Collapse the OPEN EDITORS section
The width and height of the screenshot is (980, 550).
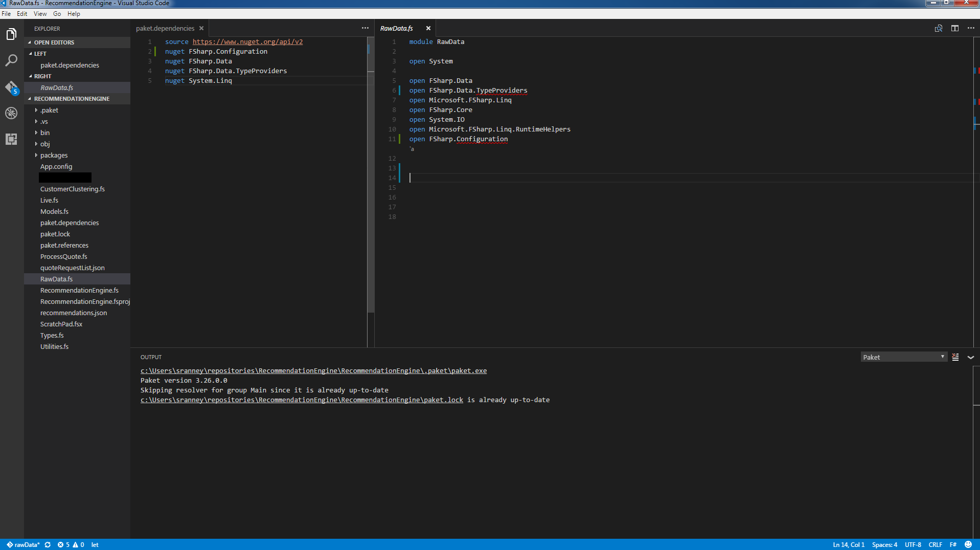tap(77, 42)
